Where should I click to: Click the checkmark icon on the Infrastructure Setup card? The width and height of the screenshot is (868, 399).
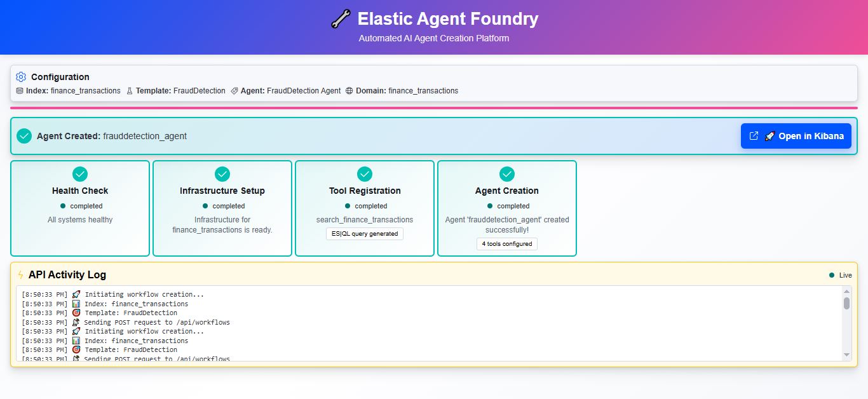coord(222,173)
